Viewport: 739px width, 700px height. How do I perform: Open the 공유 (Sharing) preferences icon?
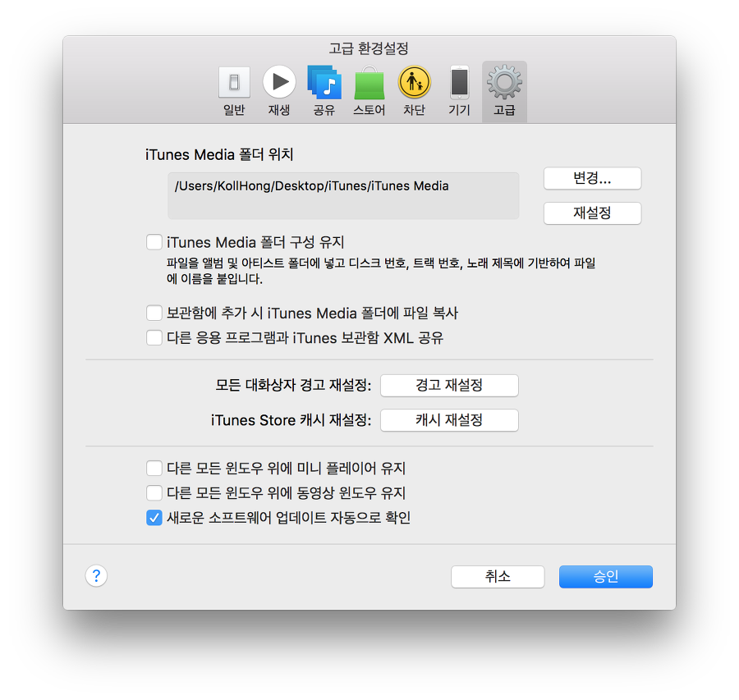(x=324, y=83)
